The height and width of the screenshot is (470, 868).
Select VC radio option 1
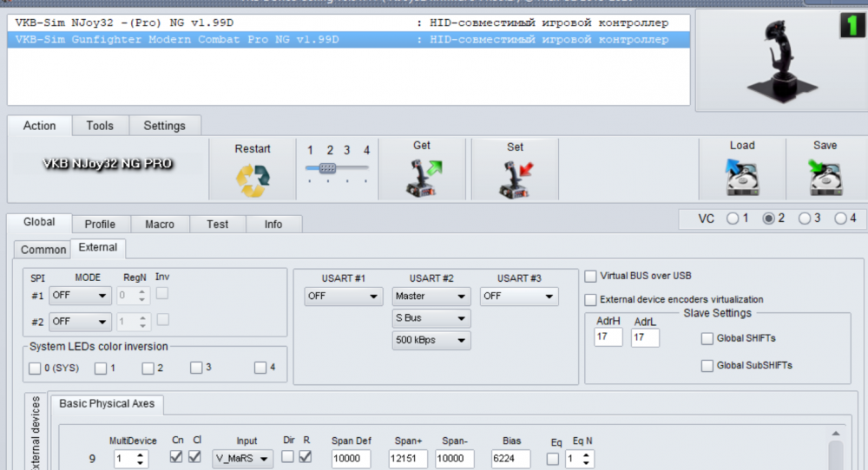[x=733, y=219]
